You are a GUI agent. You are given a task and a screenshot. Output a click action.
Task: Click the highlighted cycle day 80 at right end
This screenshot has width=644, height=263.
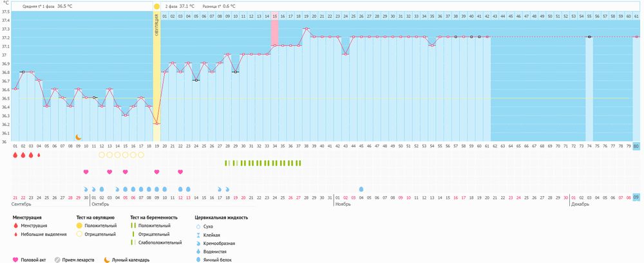636,147
